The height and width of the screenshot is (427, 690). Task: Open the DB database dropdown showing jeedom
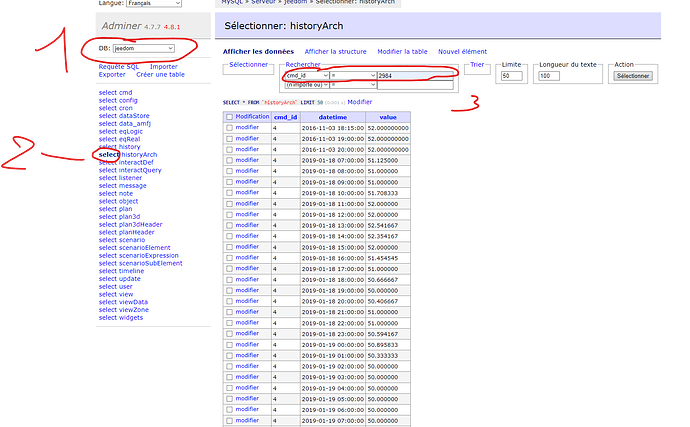[143, 48]
